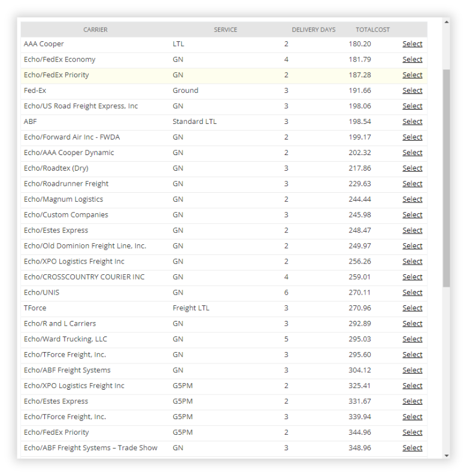Click the 199.17 total cost value
This screenshot has width=467, height=476.
coord(360,137)
